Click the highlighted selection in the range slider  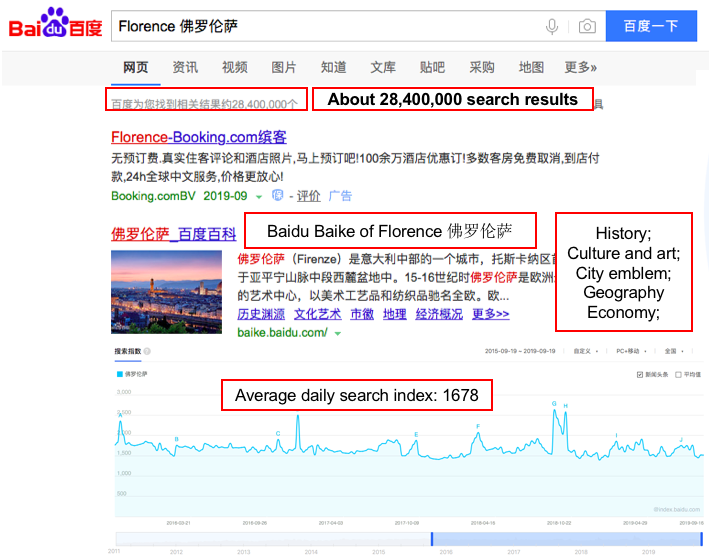(x=567, y=539)
